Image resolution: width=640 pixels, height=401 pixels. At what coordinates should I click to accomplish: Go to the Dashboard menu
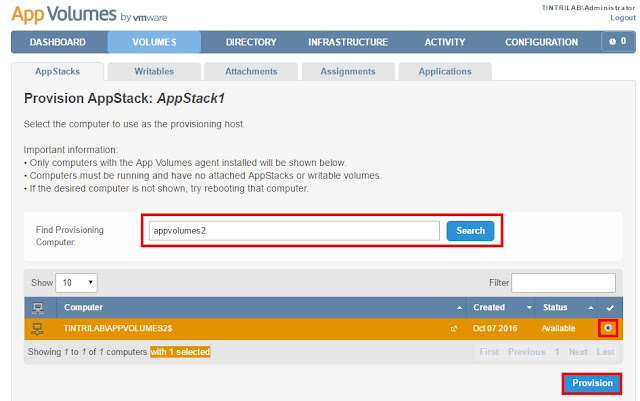point(58,42)
